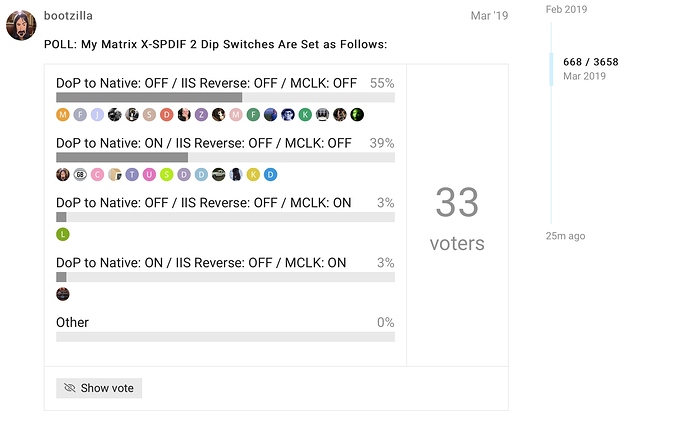Open the "GB" voter avatar
690x422 pixels.
pyautogui.click(x=80, y=174)
